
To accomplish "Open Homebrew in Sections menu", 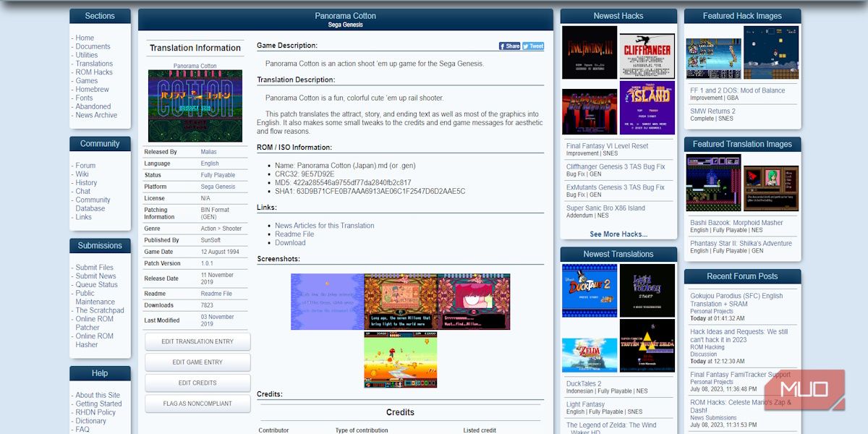I will click(x=92, y=90).
